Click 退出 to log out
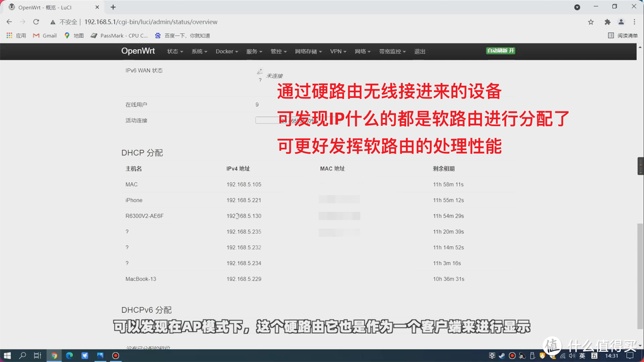644x362 pixels. pos(420,51)
